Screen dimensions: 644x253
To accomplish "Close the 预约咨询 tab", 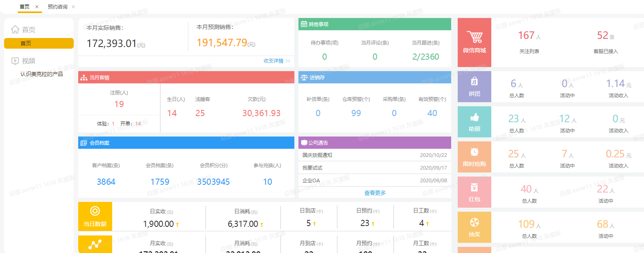I will (x=73, y=7).
